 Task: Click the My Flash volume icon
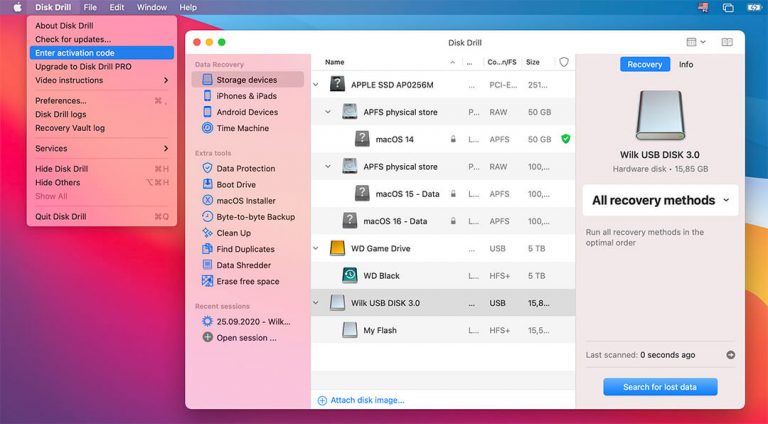(350, 330)
